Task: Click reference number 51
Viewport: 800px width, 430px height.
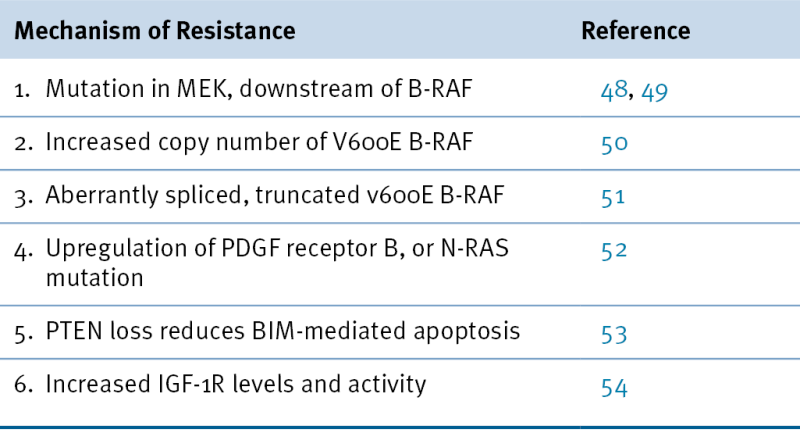Action: pyautogui.click(x=612, y=195)
